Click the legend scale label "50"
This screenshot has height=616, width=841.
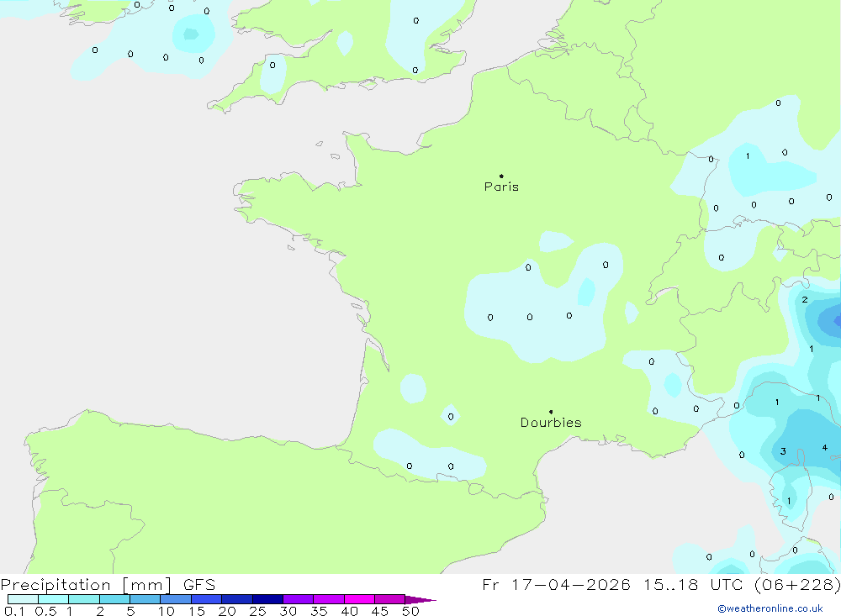pos(410,611)
